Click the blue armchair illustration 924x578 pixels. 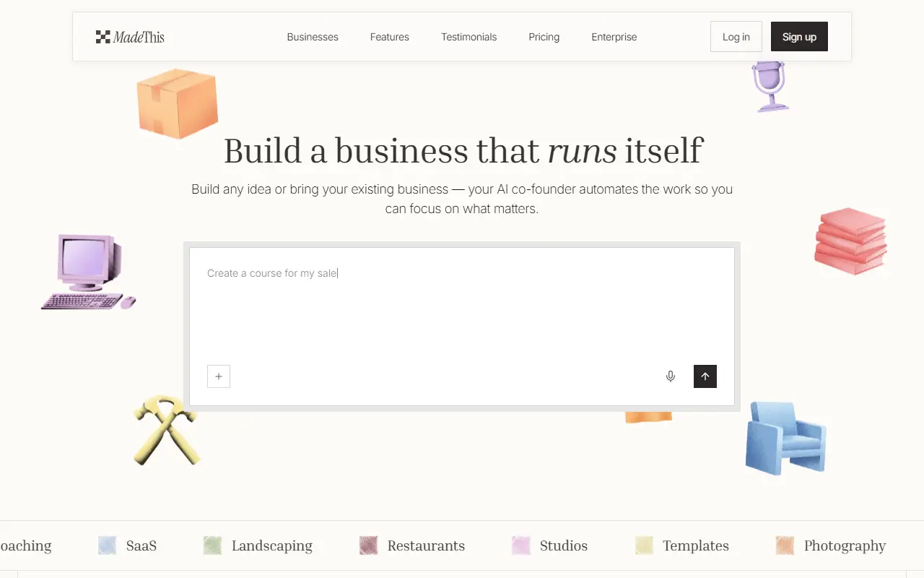coord(786,438)
